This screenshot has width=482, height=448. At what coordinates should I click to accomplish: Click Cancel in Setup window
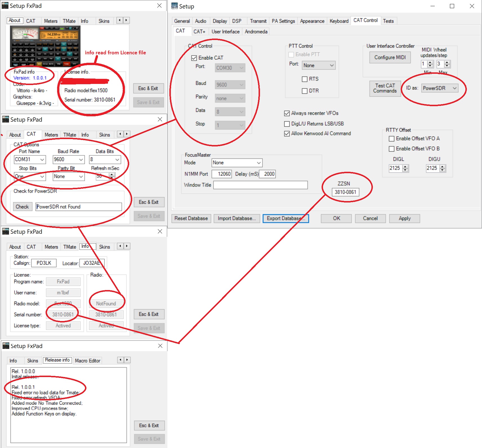[x=370, y=219]
